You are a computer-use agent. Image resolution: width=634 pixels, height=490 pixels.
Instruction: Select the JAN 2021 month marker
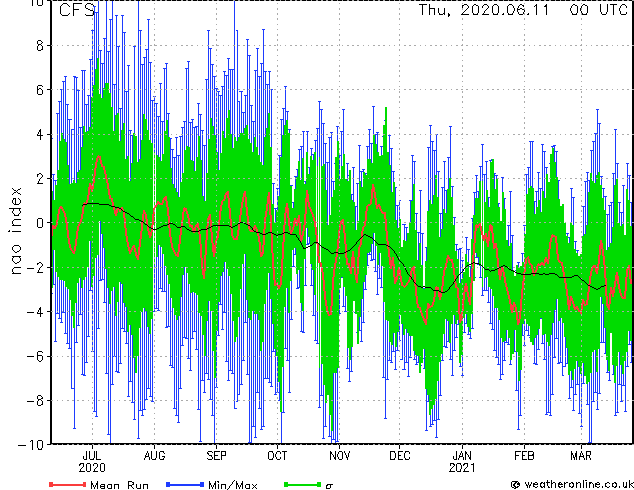coord(462,460)
